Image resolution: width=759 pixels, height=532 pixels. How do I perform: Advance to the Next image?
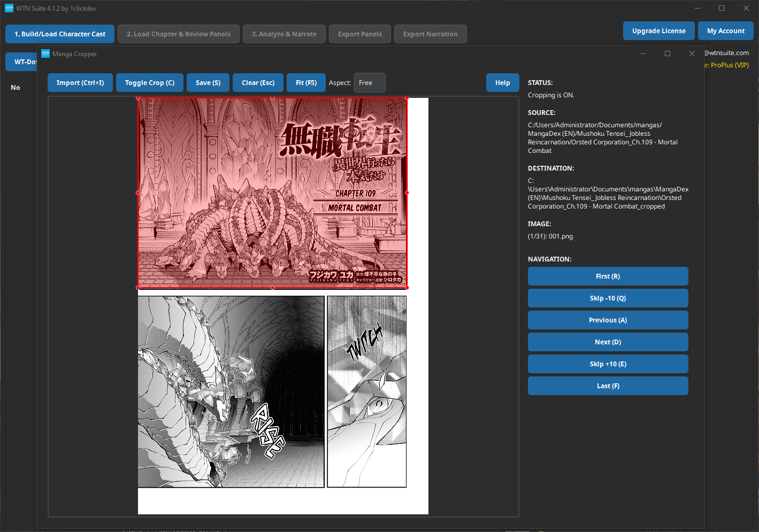pos(608,342)
